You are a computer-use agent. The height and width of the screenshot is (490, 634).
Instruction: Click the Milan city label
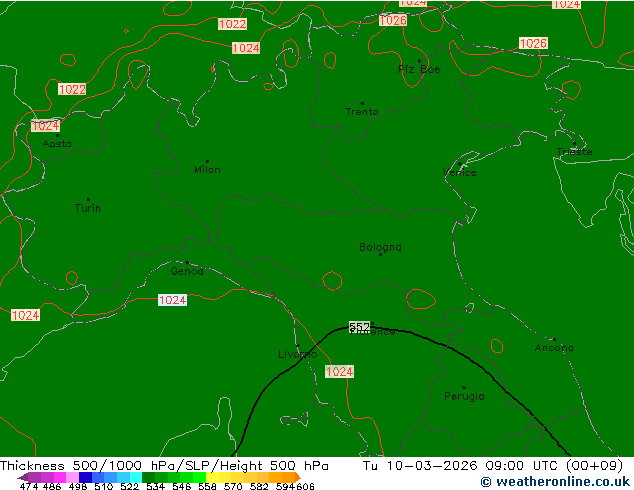(x=207, y=170)
